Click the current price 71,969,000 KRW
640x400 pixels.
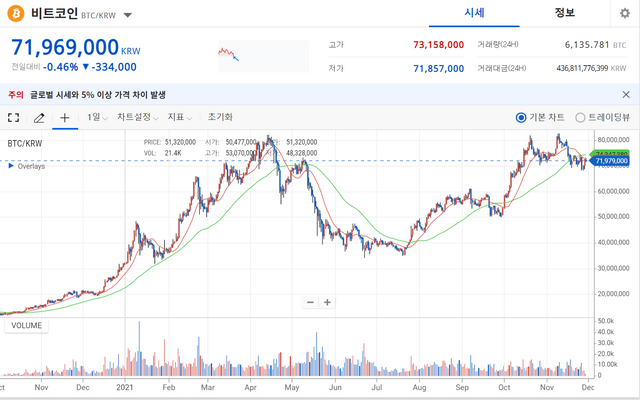[76, 47]
